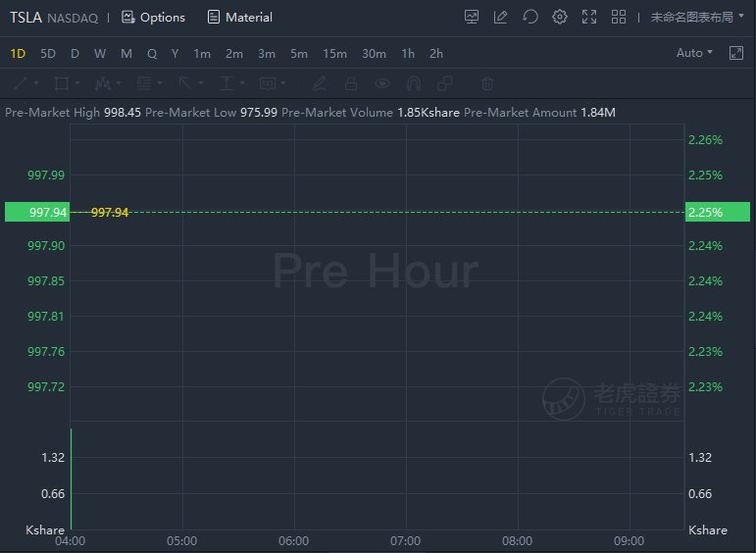The image size is (756, 553).
Task: Click the pop-out chart window icon
Action: [x=736, y=53]
